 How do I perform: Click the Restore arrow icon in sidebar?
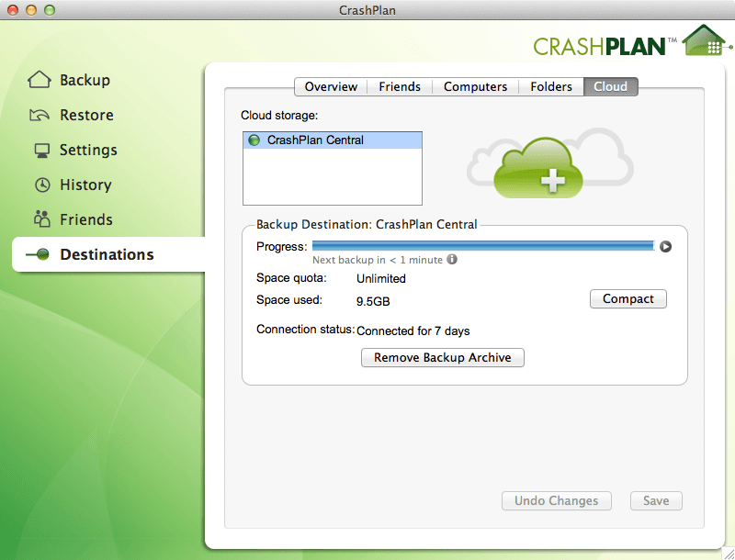pyautogui.click(x=40, y=115)
